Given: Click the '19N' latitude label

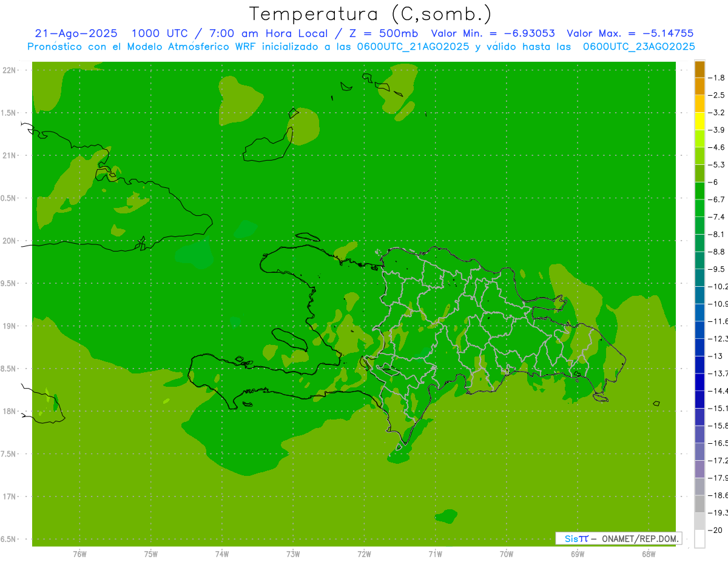Looking at the screenshot, I should (10, 326).
